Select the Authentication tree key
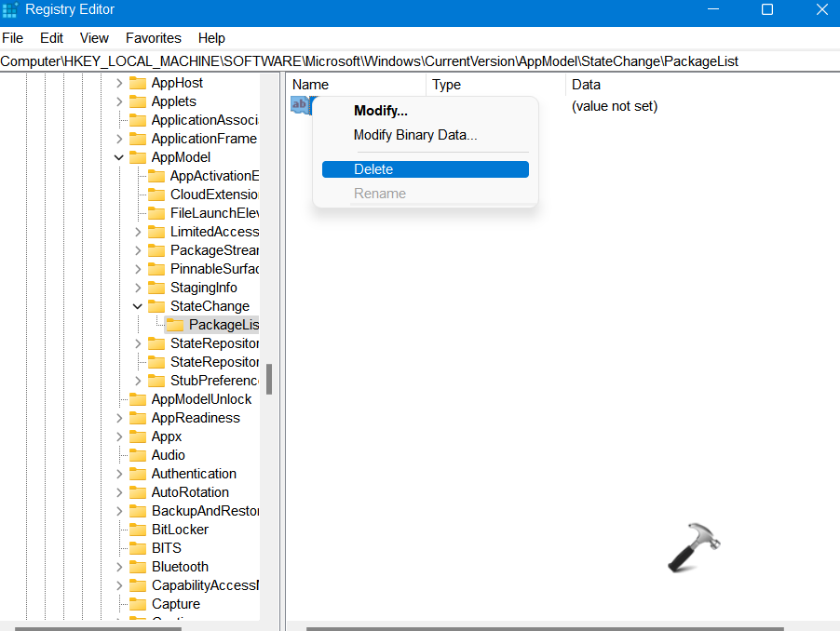Viewport: 840px width, 631px height. 194,474
